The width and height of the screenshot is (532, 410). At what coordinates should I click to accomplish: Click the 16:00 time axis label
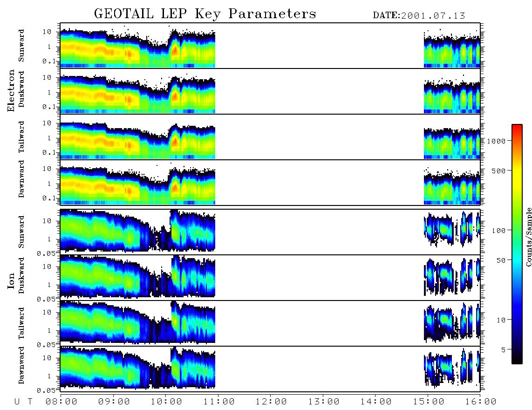[x=481, y=402]
